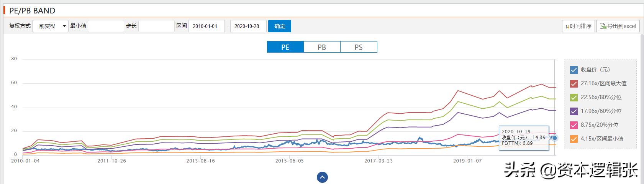
Task: Click the 确定 confirm button
Action: coord(280,26)
